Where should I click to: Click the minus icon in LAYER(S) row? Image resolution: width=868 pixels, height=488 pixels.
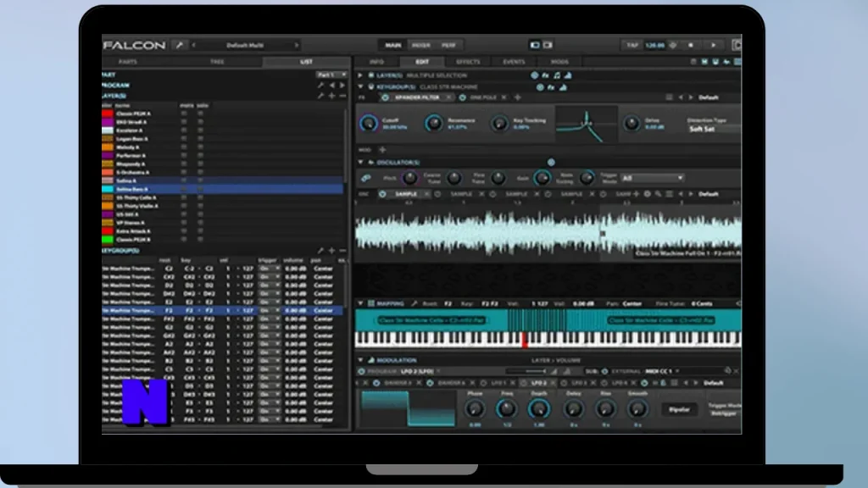342,96
